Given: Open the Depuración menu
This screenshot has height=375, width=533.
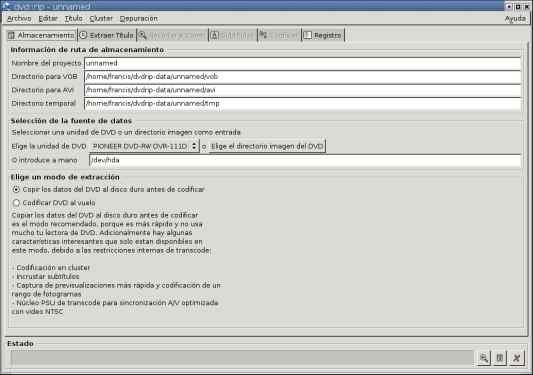Looking at the screenshot, I should click(x=139, y=18).
